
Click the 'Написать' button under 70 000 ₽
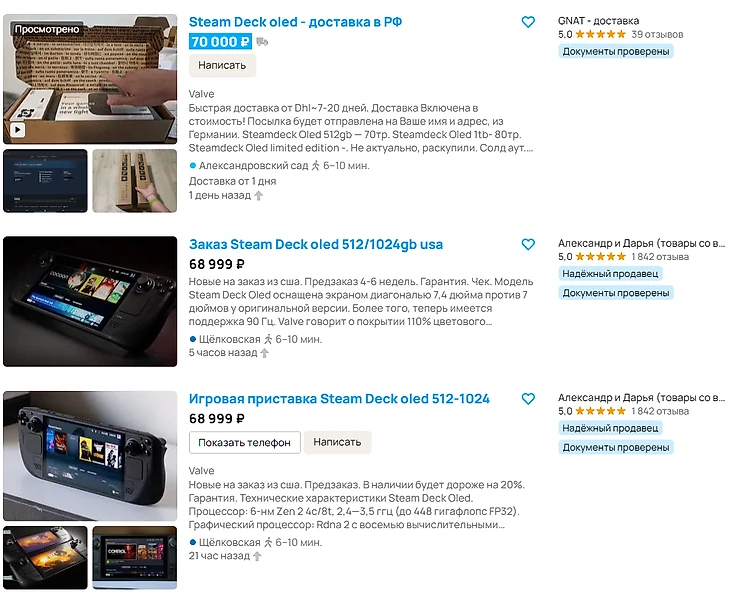coord(222,65)
